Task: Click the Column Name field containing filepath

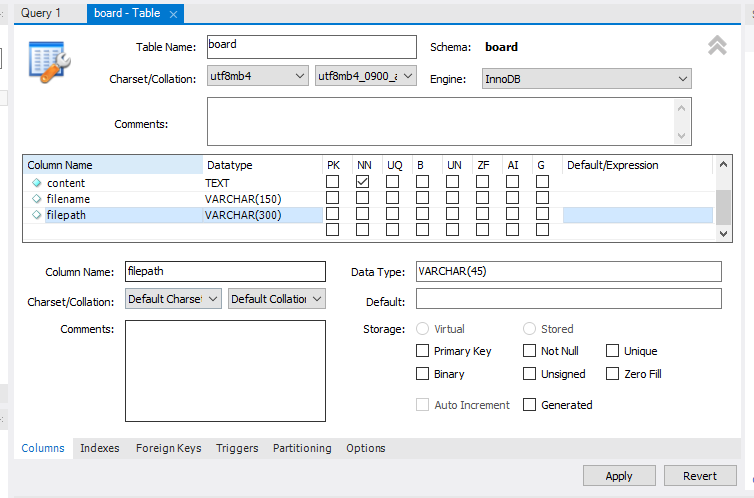Action: click(x=225, y=272)
